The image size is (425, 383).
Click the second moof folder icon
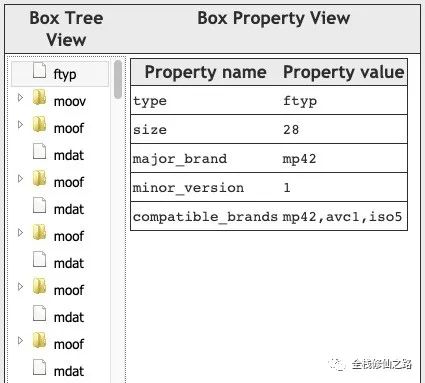pos(39,179)
